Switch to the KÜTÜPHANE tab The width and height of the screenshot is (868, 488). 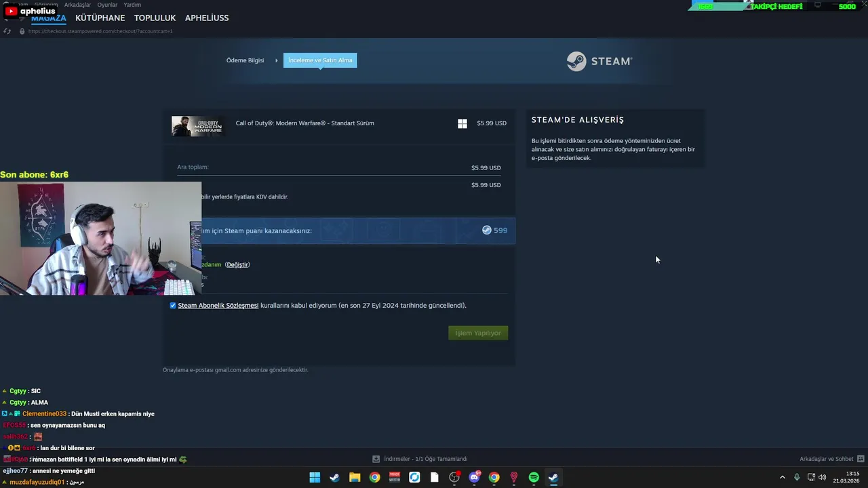click(x=100, y=18)
